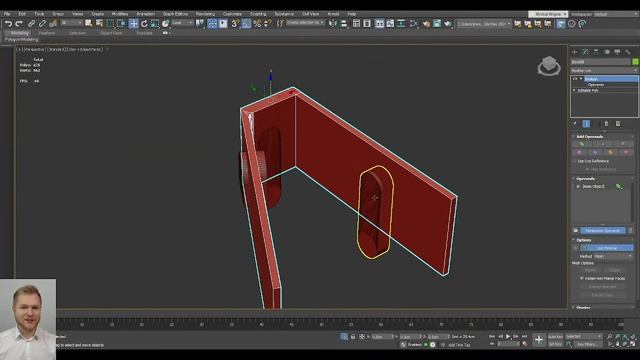Click the Align tool icon

tap(344, 24)
